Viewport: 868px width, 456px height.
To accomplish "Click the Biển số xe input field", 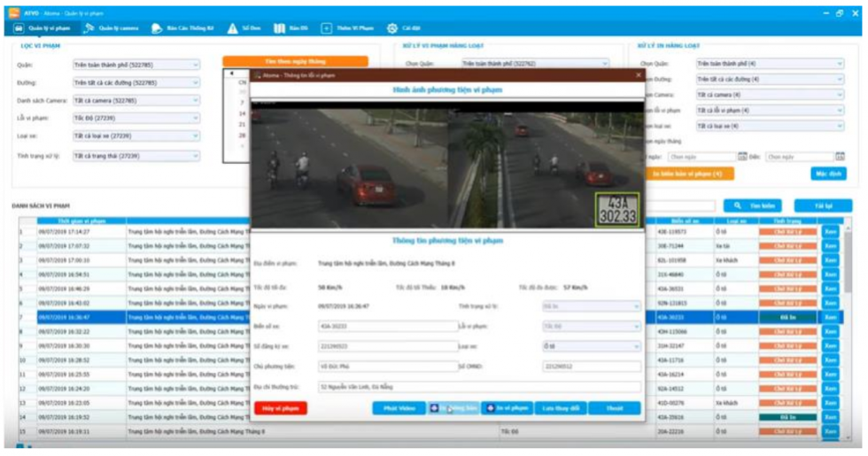I will click(388, 327).
